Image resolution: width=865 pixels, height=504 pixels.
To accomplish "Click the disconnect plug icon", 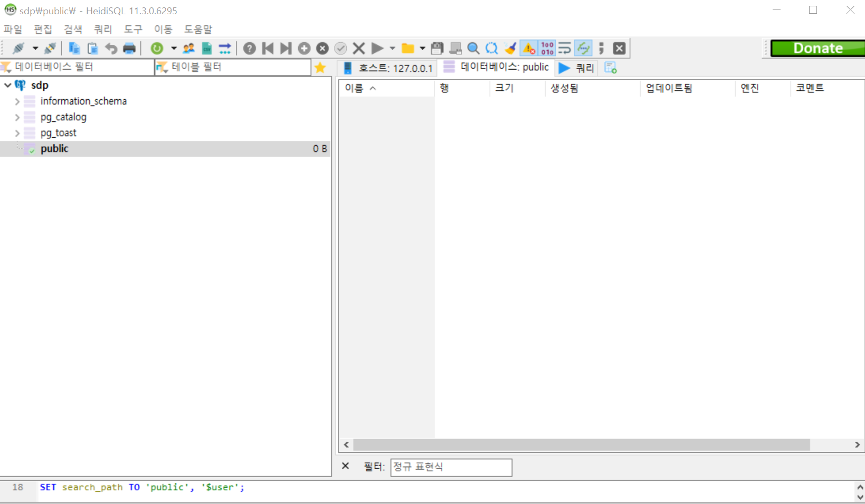I will [51, 49].
